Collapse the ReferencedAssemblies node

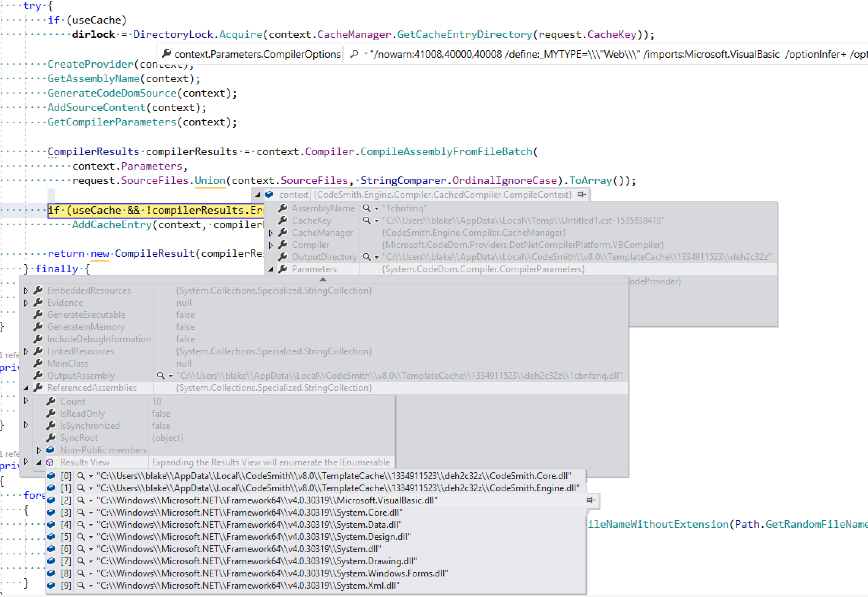click(x=25, y=388)
